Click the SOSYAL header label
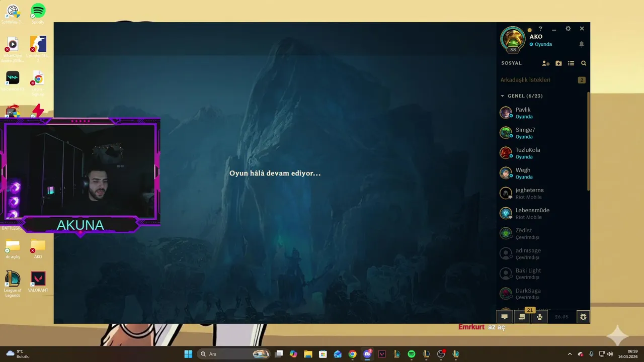The width and height of the screenshot is (644, 362). coord(511,63)
